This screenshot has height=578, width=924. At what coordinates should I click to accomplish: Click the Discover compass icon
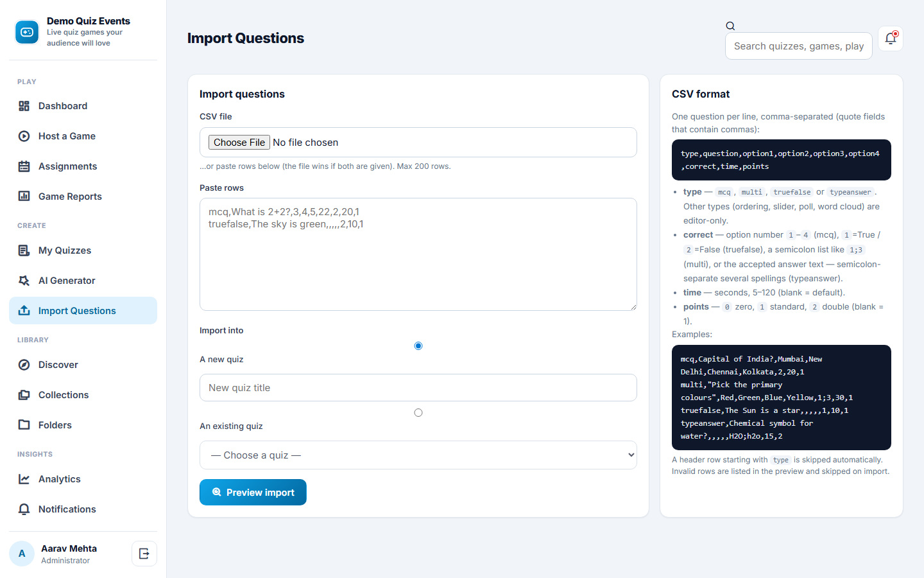[24, 365]
